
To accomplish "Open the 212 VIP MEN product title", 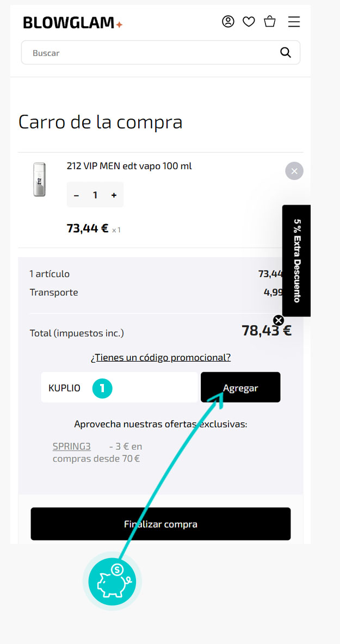I will (x=129, y=166).
